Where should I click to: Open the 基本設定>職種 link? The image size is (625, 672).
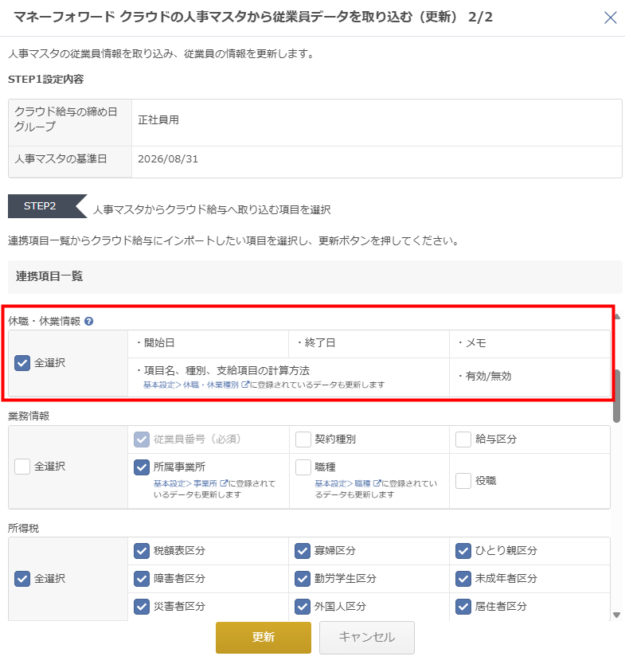[x=348, y=483]
